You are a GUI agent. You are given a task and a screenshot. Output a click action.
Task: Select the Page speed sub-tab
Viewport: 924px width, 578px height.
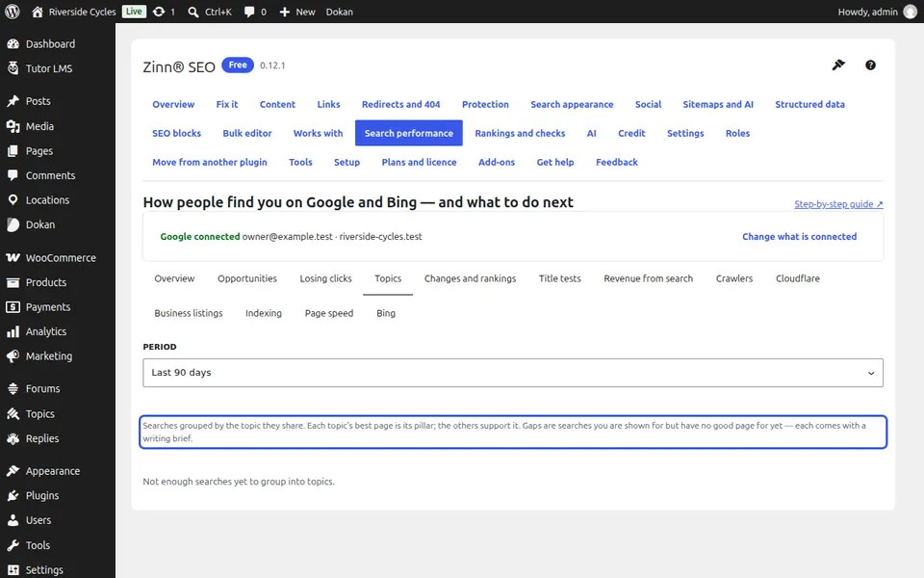click(329, 313)
